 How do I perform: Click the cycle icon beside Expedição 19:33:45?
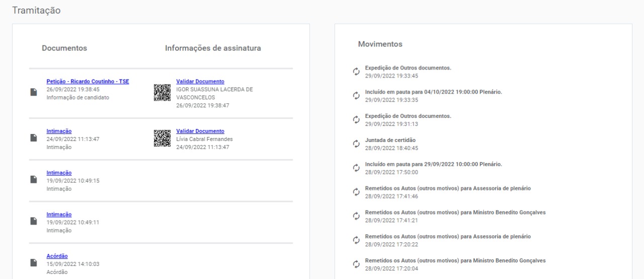coord(356,72)
